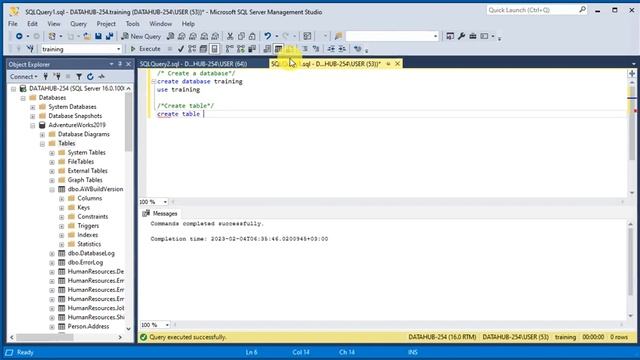Click the Activity Monitor icon in Object Explorer

(101, 76)
